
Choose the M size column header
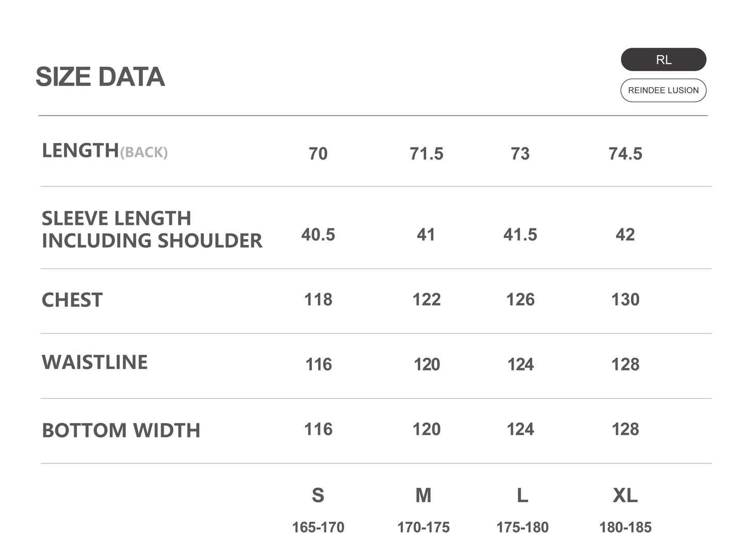click(423, 495)
